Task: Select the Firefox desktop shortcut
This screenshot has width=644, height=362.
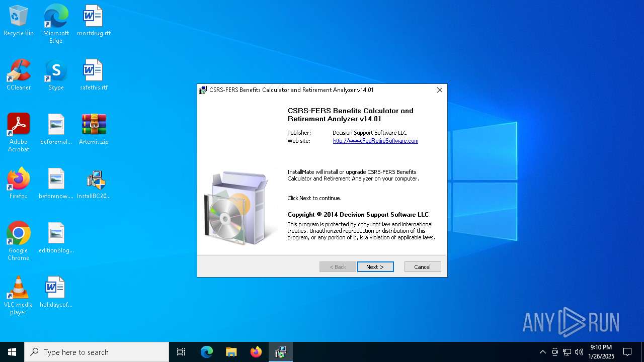Action: pos(19,184)
